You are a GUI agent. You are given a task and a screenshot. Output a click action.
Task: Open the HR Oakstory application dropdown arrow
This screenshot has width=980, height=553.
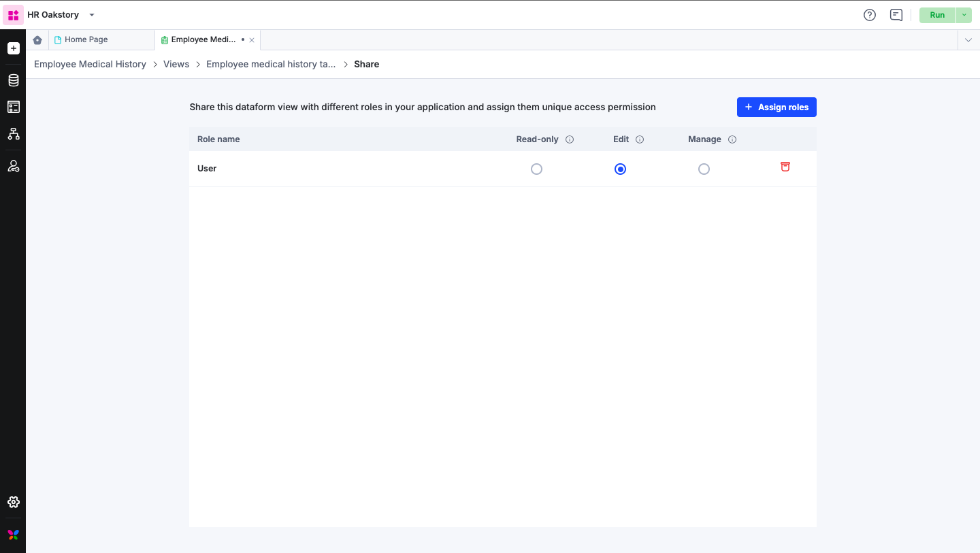click(92, 15)
